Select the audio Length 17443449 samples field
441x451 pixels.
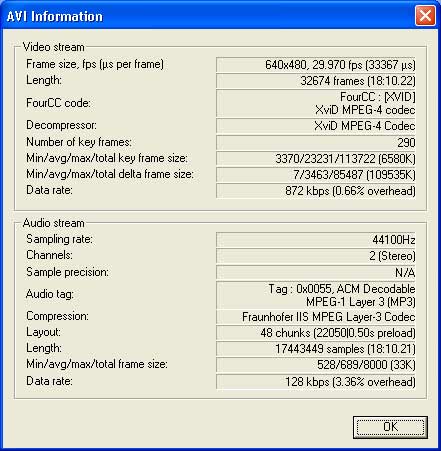(316, 349)
